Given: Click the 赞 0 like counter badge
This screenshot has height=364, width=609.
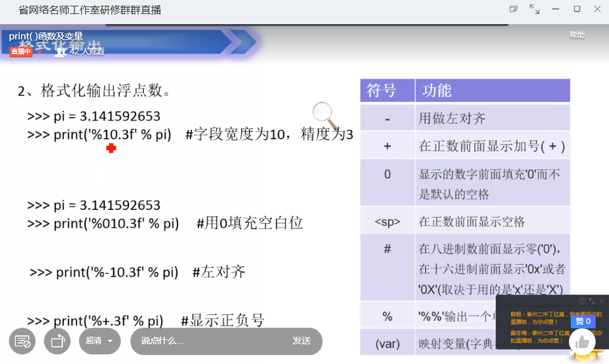Looking at the screenshot, I should (583, 321).
